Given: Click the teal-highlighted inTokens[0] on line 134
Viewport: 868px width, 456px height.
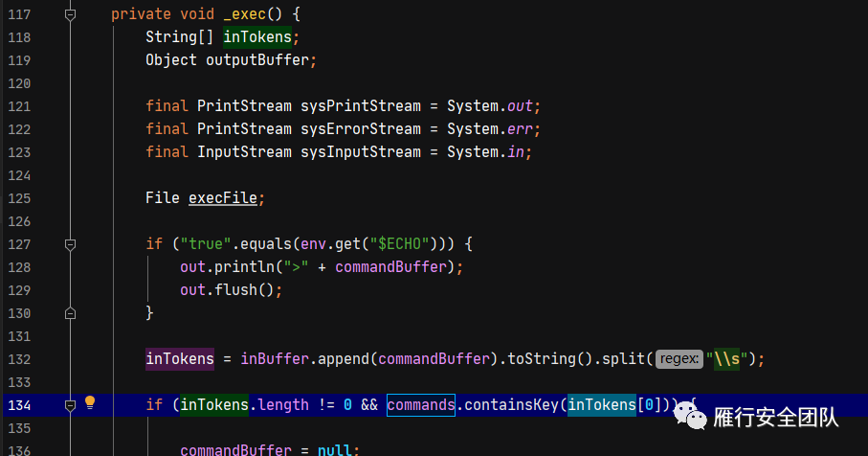Looking at the screenshot, I should [x=602, y=405].
